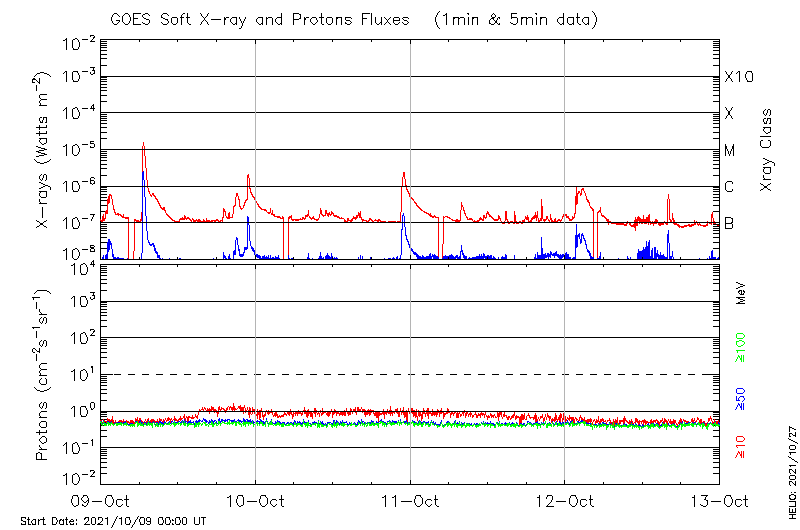Click the 'Xray Class' vertical label

coord(767,151)
